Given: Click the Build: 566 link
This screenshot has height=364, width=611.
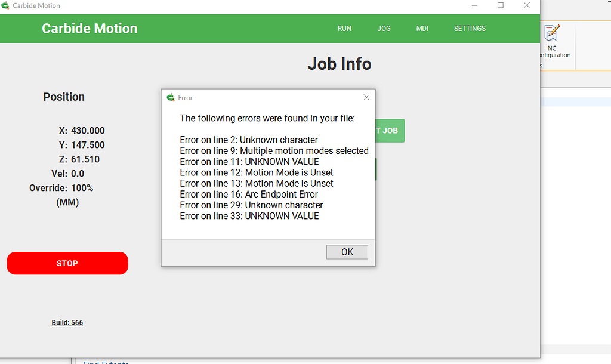Looking at the screenshot, I should pos(67,323).
